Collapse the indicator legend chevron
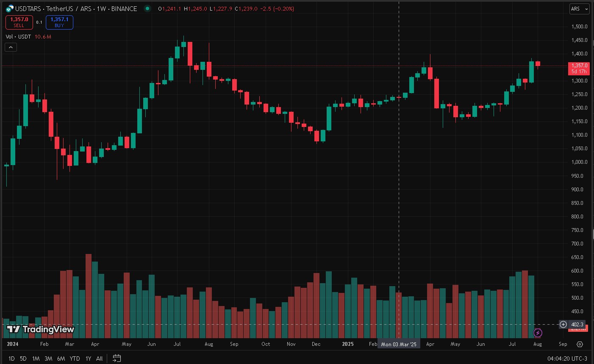The image size is (594, 364). point(11,47)
